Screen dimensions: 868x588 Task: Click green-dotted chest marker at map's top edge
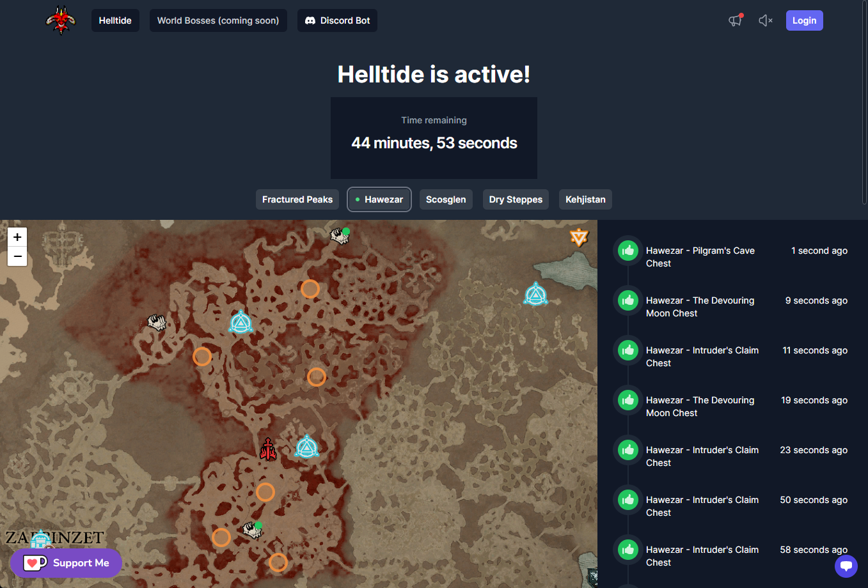[x=340, y=236]
